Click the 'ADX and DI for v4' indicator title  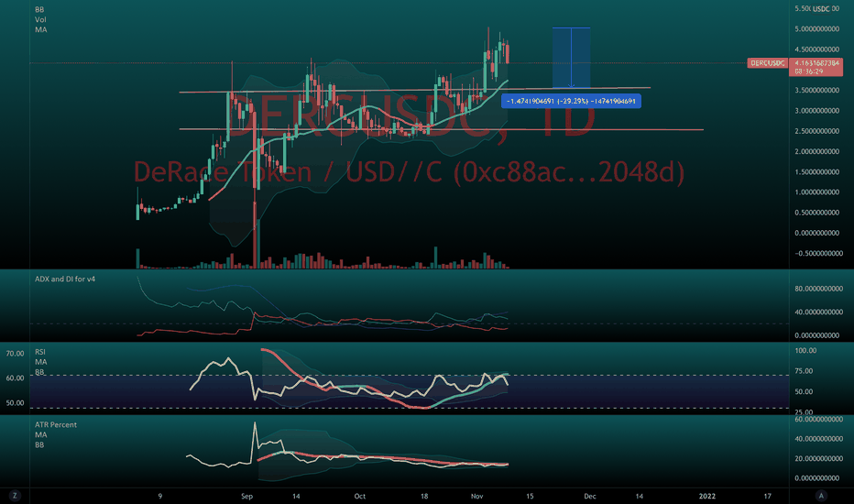click(x=65, y=279)
